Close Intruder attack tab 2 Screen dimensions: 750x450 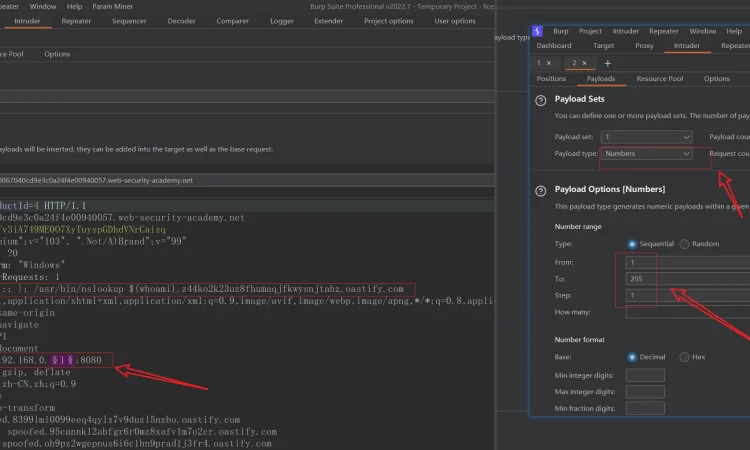(584, 63)
